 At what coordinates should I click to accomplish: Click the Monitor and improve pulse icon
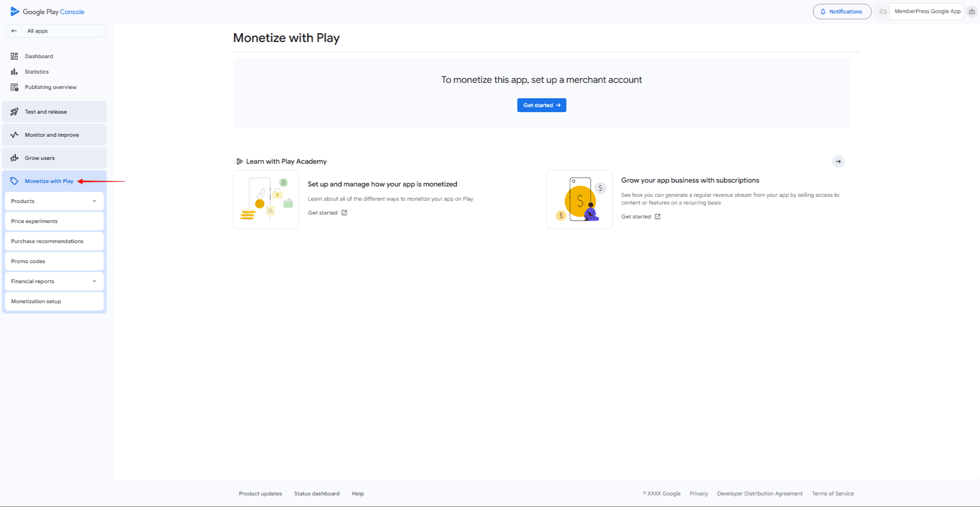(14, 134)
